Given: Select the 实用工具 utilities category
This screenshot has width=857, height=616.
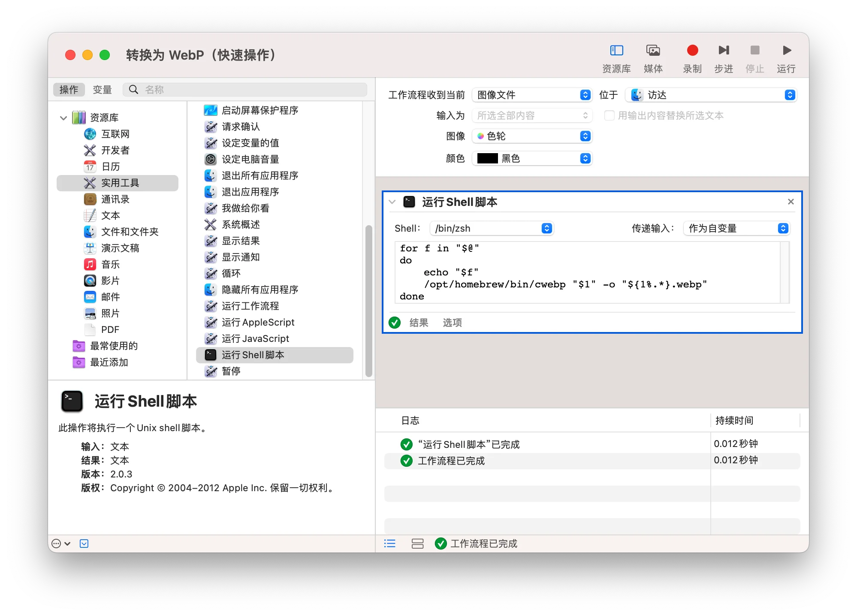Looking at the screenshot, I should (x=118, y=183).
